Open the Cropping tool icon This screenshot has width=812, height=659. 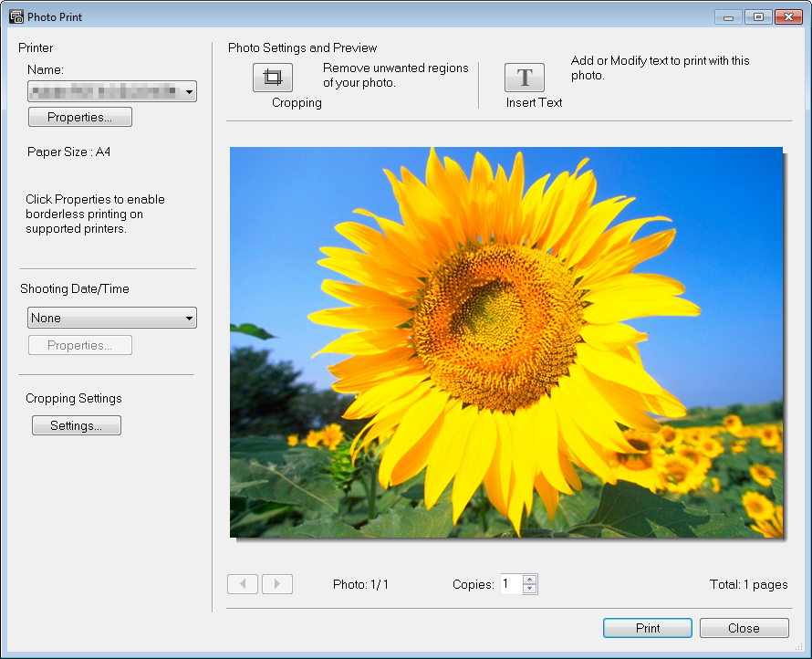pyautogui.click(x=273, y=78)
